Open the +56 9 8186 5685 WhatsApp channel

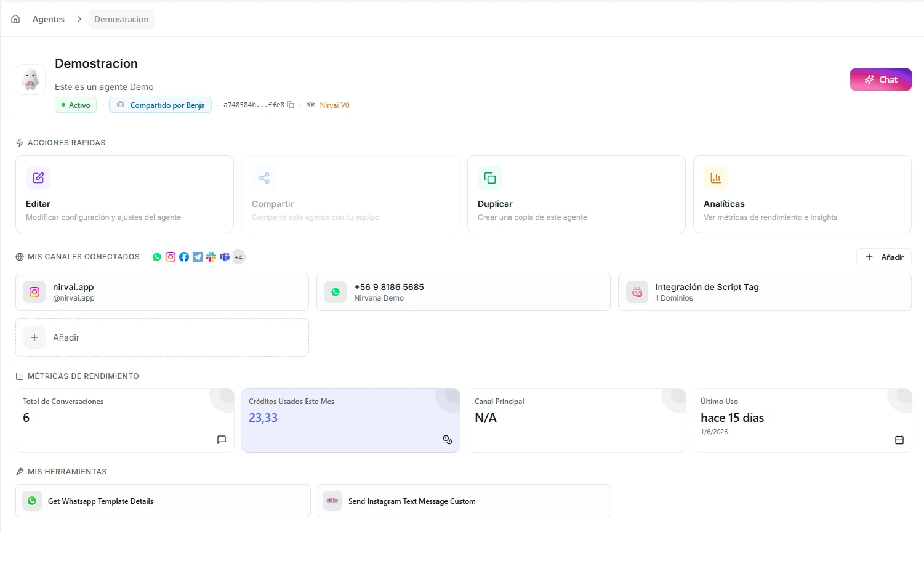point(463,292)
